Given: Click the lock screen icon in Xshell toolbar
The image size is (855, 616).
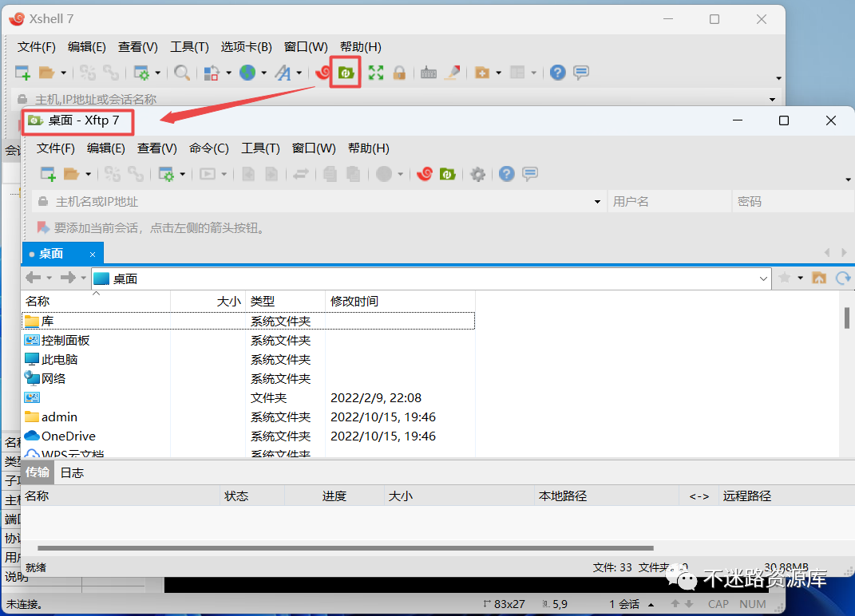Looking at the screenshot, I should click(399, 73).
